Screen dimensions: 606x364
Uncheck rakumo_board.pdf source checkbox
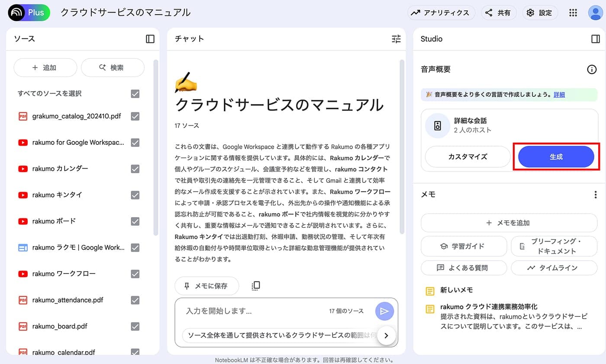tap(135, 326)
